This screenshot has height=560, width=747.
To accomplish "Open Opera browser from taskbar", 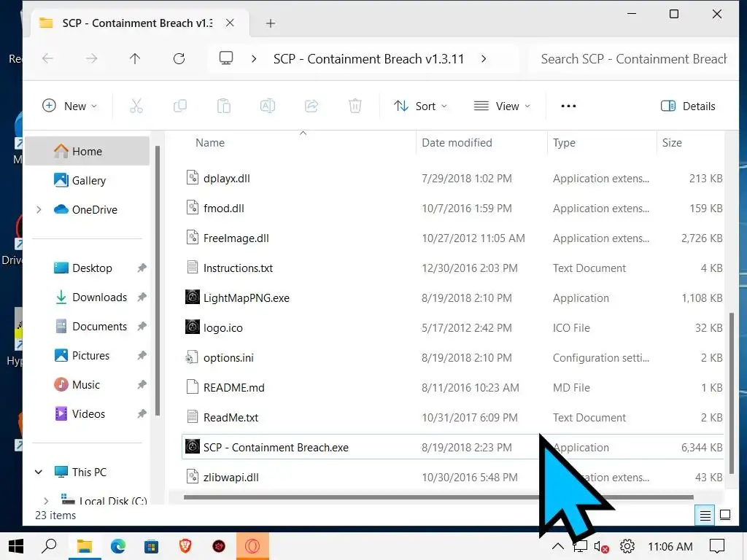I will 252,546.
